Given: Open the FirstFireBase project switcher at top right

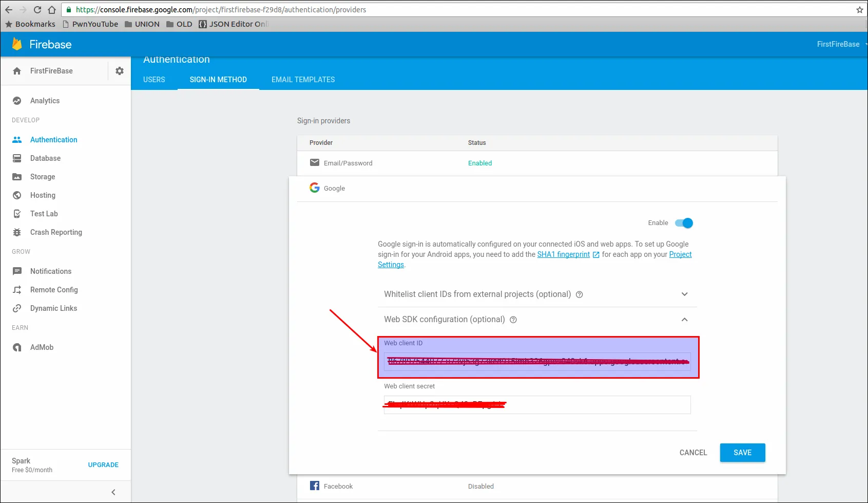Looking at the screenshot, I should (841, 44).
